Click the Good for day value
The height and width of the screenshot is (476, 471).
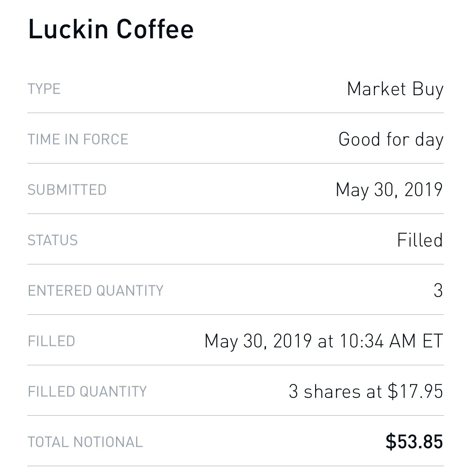(x=391, y=140)
